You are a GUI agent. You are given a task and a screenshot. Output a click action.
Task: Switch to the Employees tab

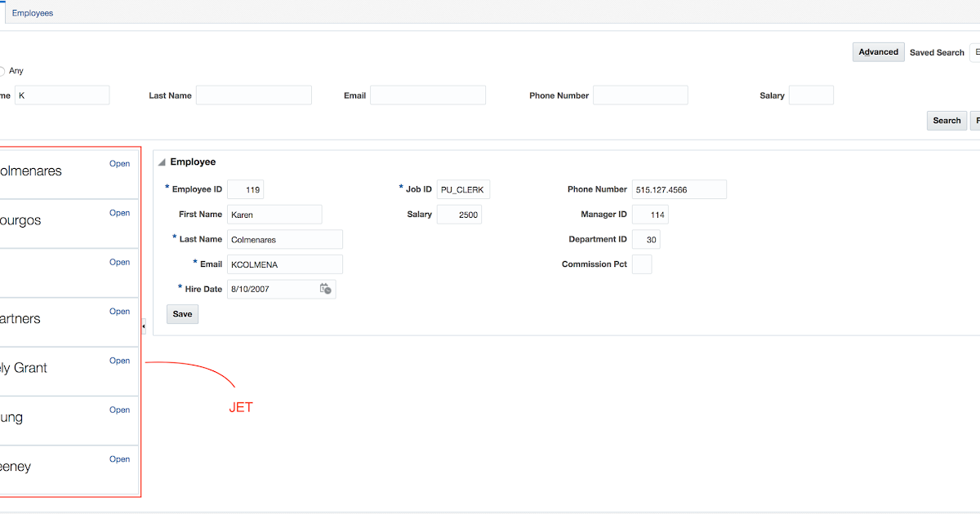click(x=32, y=12)
